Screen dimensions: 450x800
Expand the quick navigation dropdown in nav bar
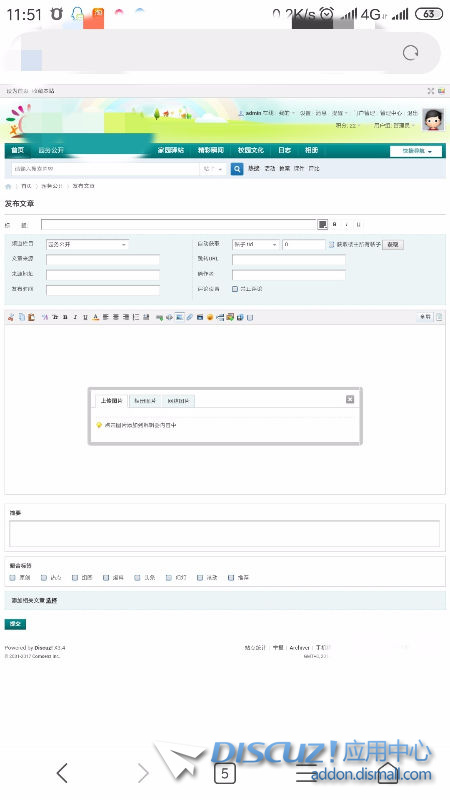coord(416,151)
